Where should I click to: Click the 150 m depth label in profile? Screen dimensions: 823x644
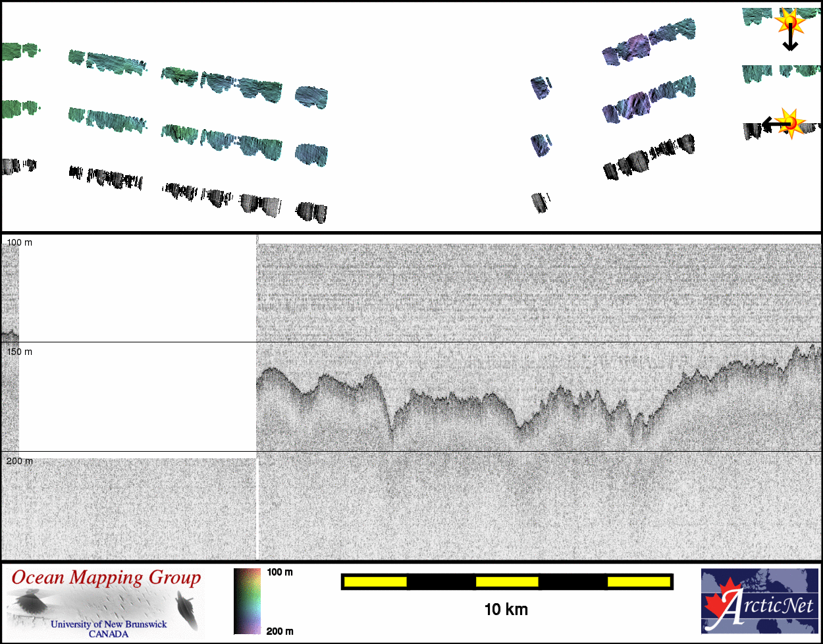(x=19, y=352)
